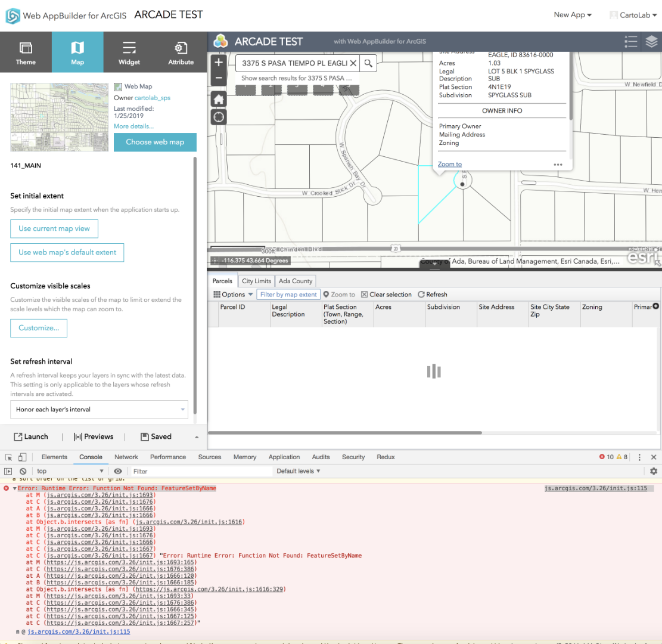This screenshot has height=644, width=662.
Task: Open the Honor each layer's interval dropdown
Action: tap(100, 410)
